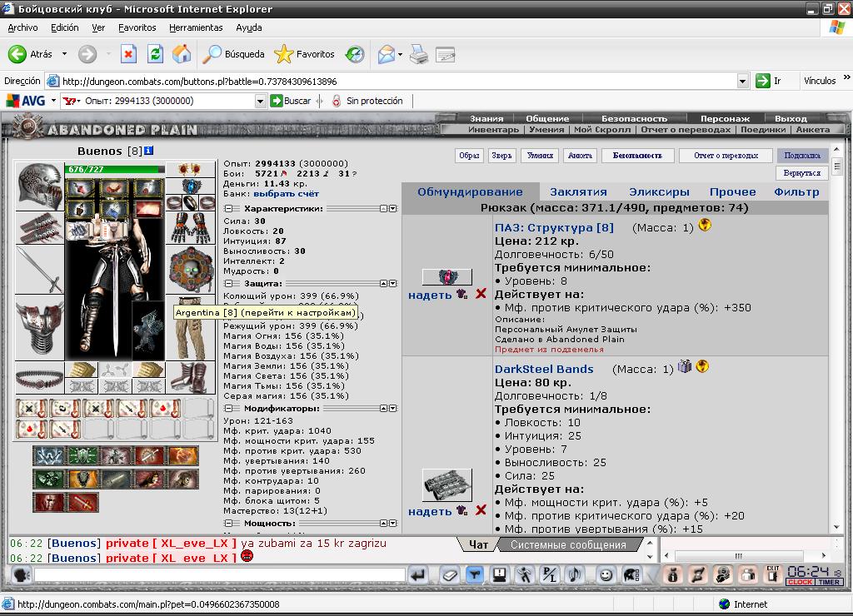Viewport: 853px width, 616px height.
Task: Click the chest armor slot
Action: click(39, 328)
